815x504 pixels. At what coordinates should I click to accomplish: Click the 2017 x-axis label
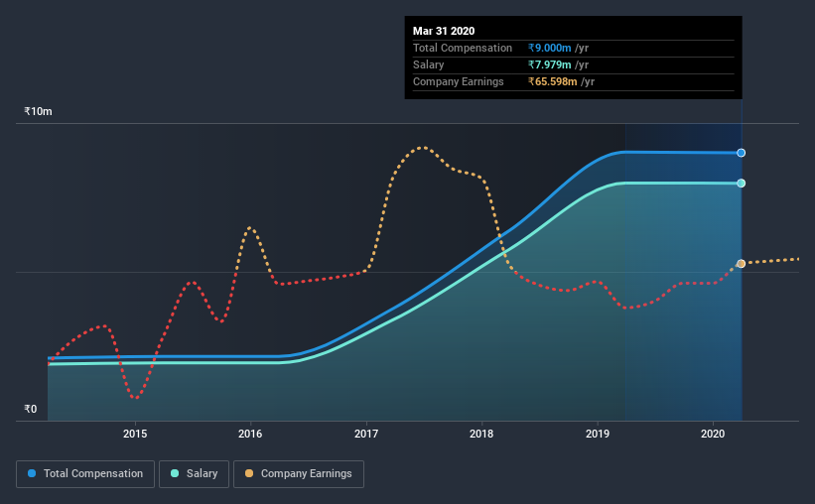pyautogui.click(x=366, y=434)
